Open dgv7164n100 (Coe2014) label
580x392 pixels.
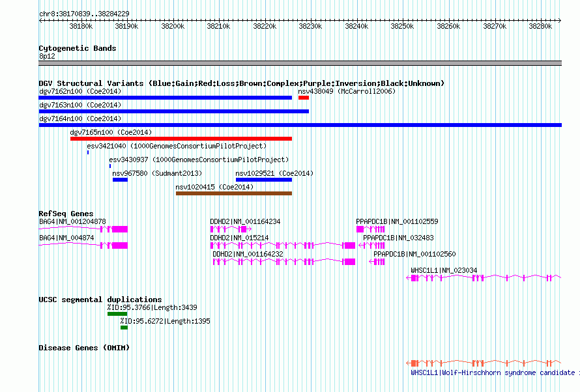coord(80,119)
